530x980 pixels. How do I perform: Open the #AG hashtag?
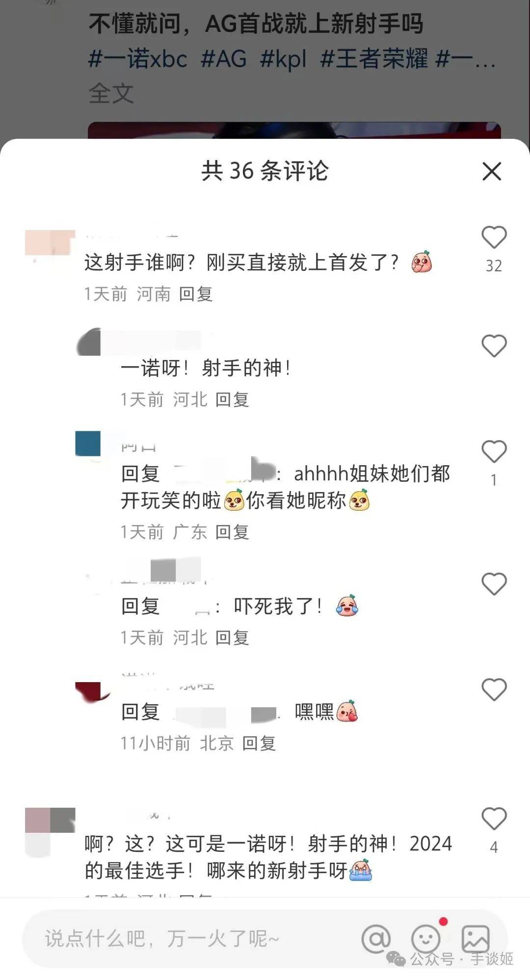(x=224, y=59)
